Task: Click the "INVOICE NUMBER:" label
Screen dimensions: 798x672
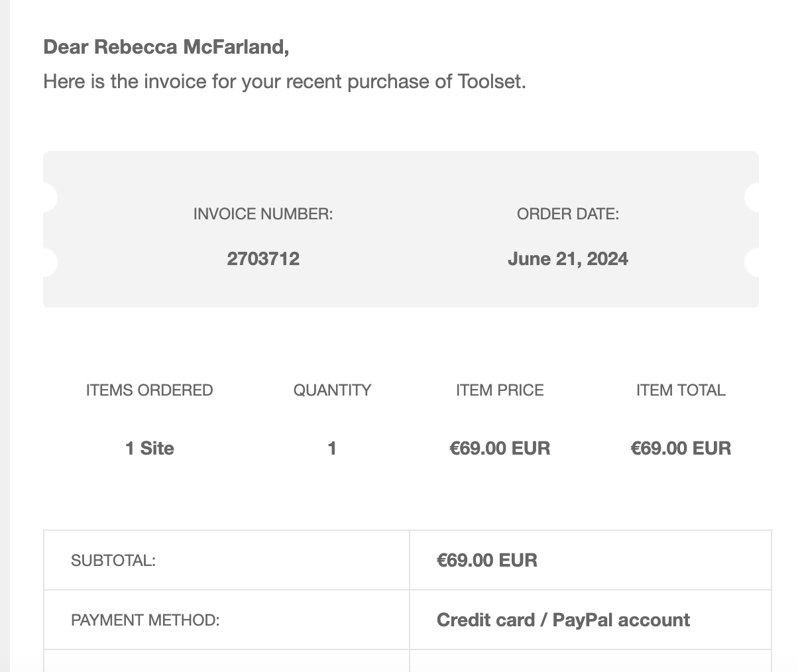Action: point(263,214)
